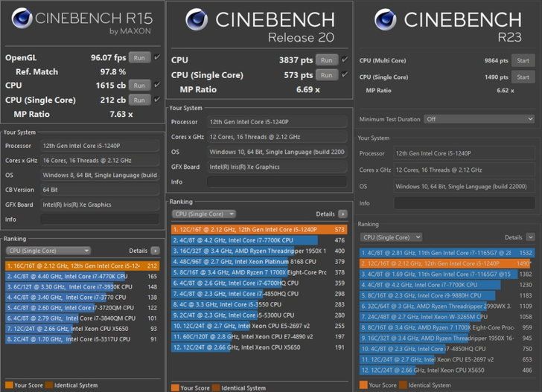Open the R23 ranking CPU (Single Core) dropdown
542x392 pixels.
(x=392, y=237)
